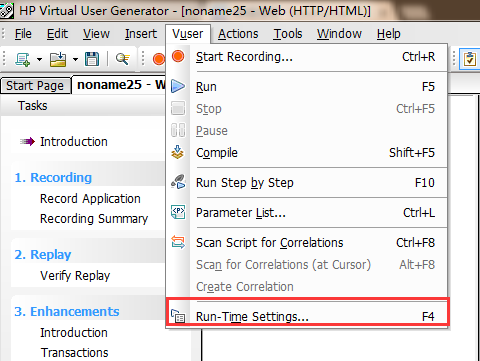This screenshot has width=480, height=361.
Task: Open the Recording Summary task
Action: [x=94, y=219]
